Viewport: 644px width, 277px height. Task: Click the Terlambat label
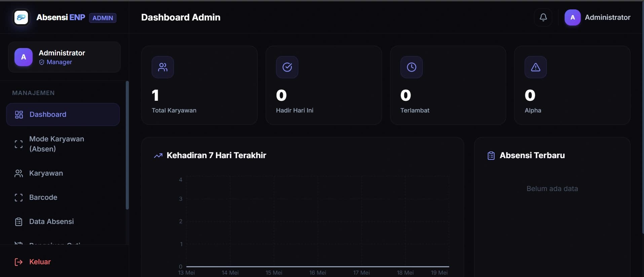[x=415, y=110]
